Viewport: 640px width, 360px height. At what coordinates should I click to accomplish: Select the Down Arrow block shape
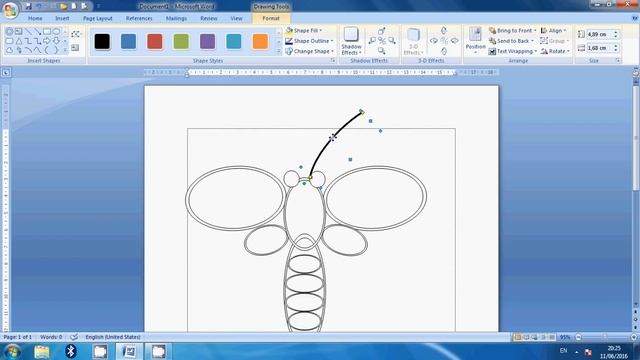pyautogui.click(x=56, y=41)
